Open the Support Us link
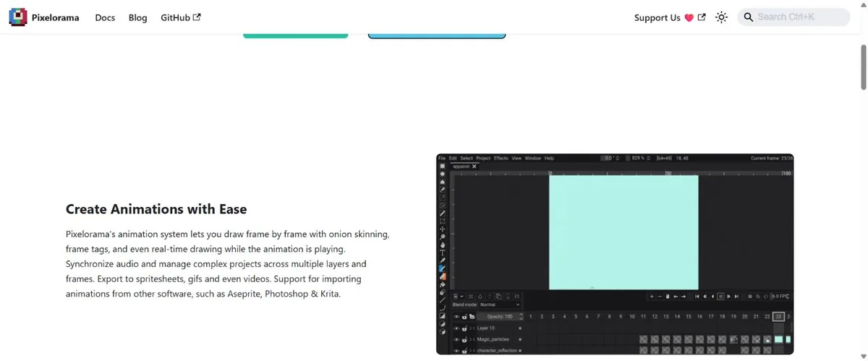The width and height of the screenshot is (868, 361). [670, 17]
